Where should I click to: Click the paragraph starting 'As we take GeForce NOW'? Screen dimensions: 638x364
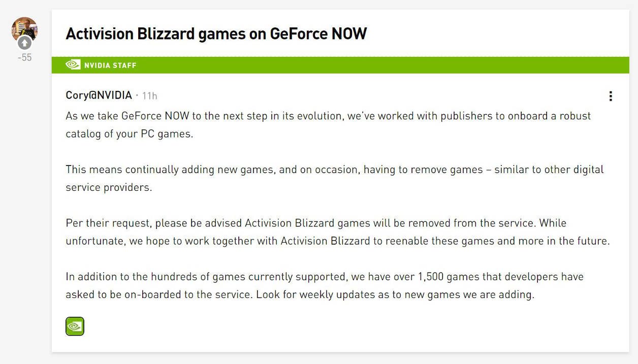(328, 125)
